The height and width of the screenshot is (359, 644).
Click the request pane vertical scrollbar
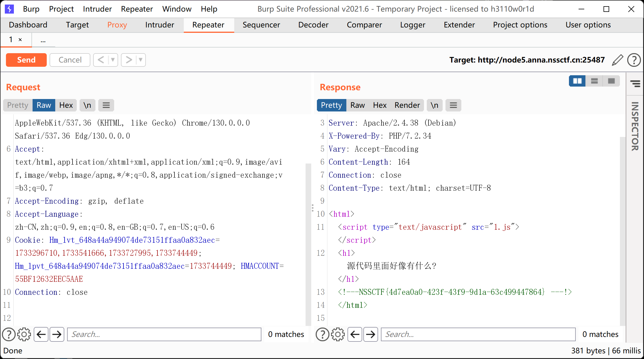[x=308, y=244]
